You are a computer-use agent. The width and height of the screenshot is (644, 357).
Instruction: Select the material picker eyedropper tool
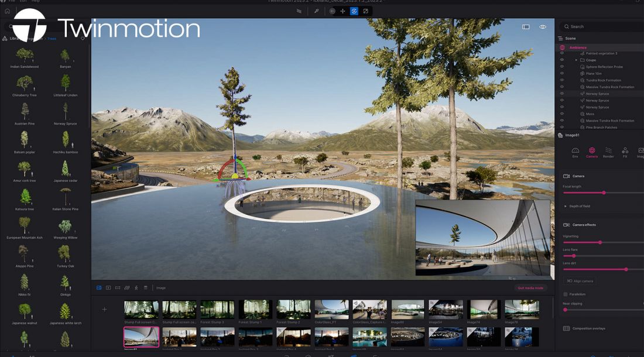pyautogui.click(x=316, y=11)
